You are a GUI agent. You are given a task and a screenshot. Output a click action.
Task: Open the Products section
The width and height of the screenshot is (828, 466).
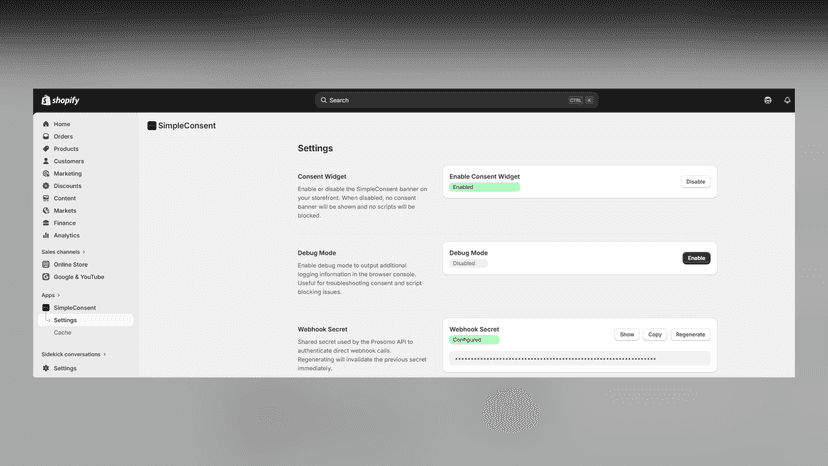click(66, 149)
